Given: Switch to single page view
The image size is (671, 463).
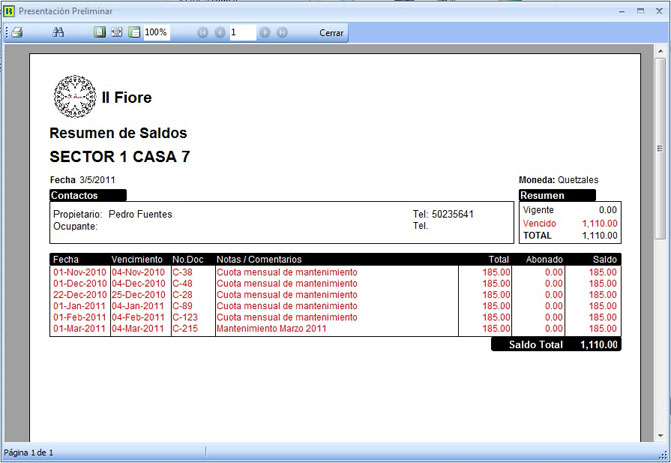Looking at the screenshot, I should pos(99,33).
